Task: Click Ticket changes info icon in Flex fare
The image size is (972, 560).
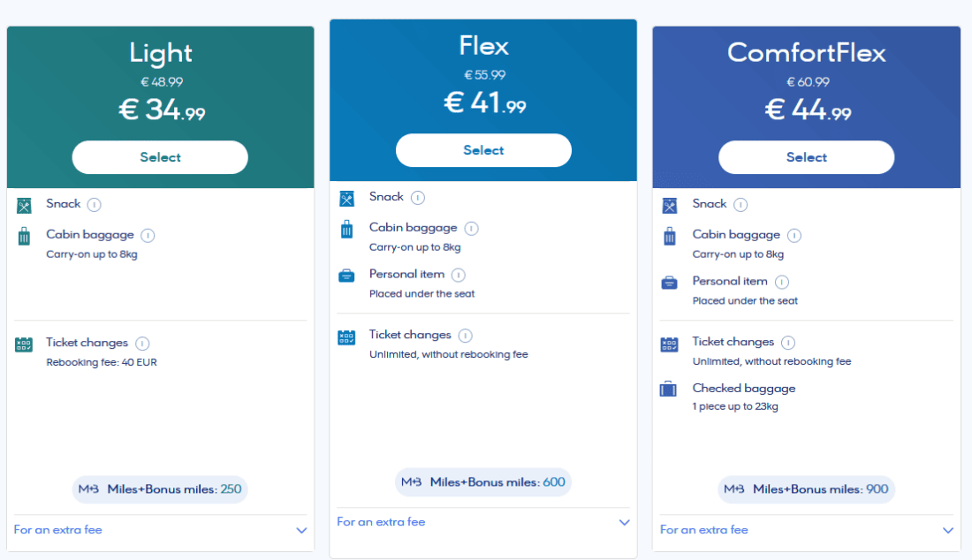Action: click(x=466, y=336)
